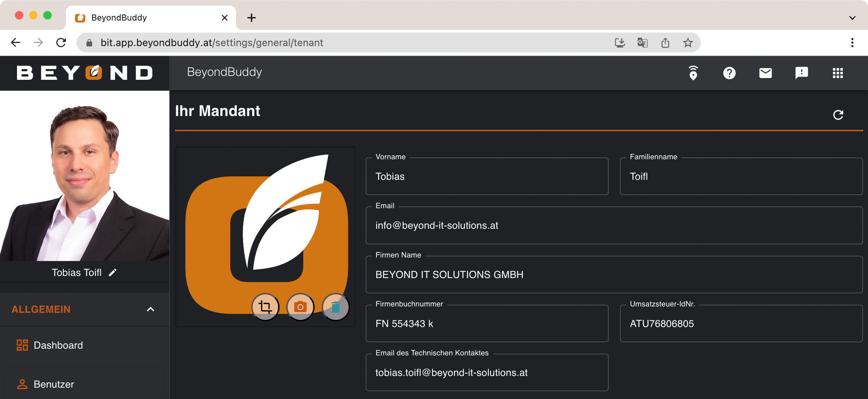Click the feedback speech bubble icon
The image size is (868, 399).
[801, 73]
